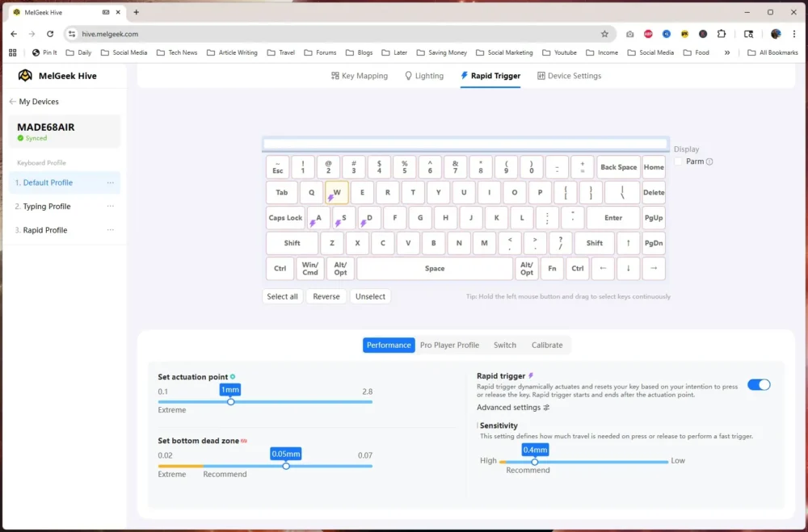Click the actuation point slider handle

(x=231, y=402)
